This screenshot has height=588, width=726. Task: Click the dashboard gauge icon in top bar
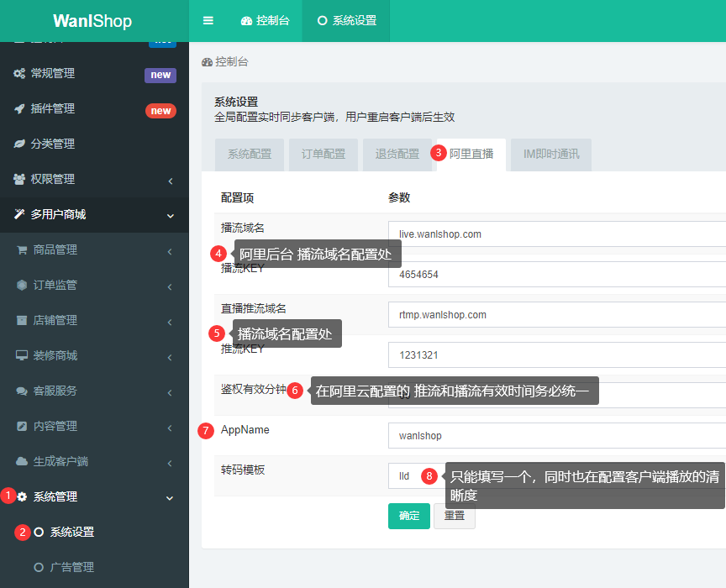(246, 21)
